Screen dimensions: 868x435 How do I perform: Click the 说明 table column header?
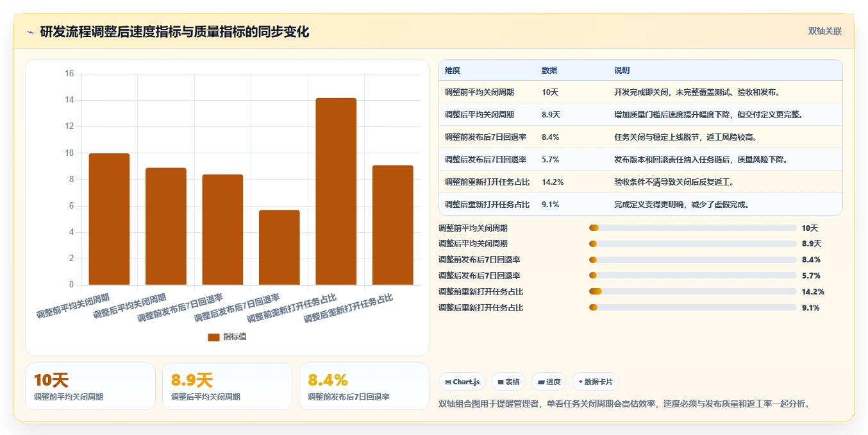point(622,71)
